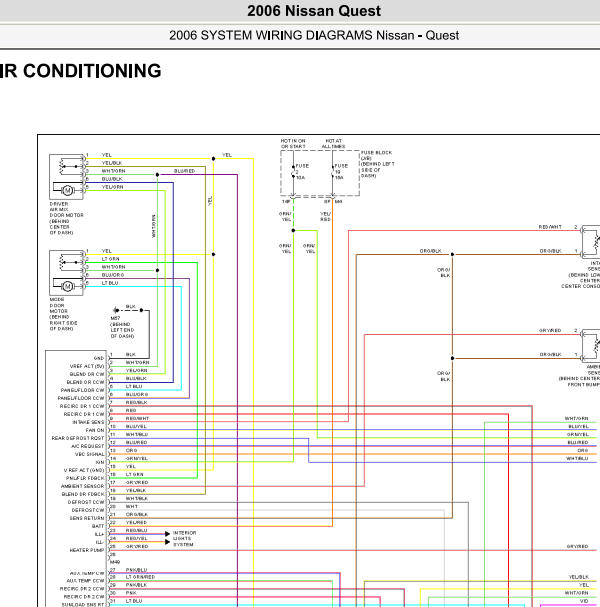
Task: Click the "LT GRN/RED" wire label at pin 28
Action: pyautogui.click(x=140, y=577)
